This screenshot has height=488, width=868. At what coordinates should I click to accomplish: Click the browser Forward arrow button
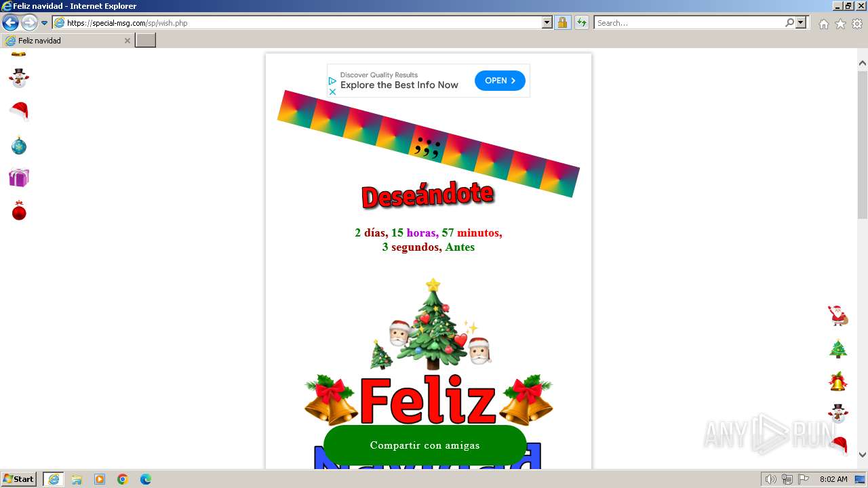tap(29, 22)
